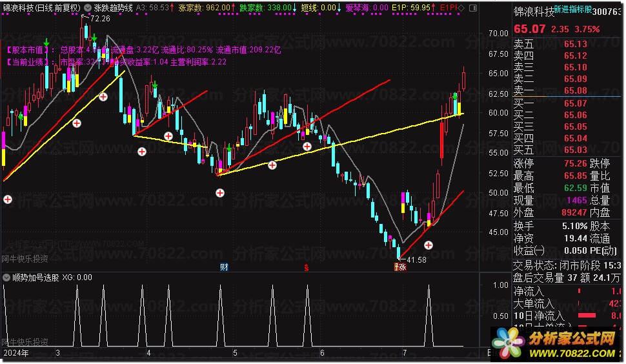Select the 【当前业绩】 info line
626x364 pixels.
pos(116,62)
